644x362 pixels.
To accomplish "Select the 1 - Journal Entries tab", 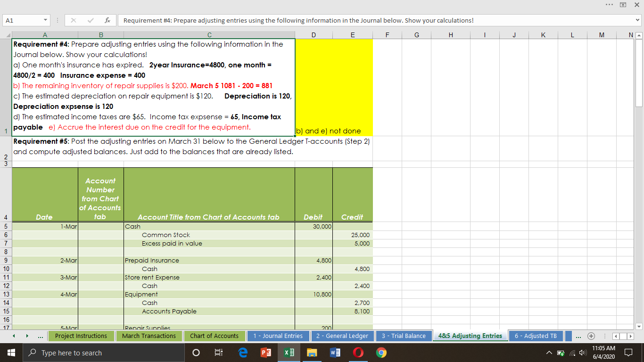I will 278,336.
